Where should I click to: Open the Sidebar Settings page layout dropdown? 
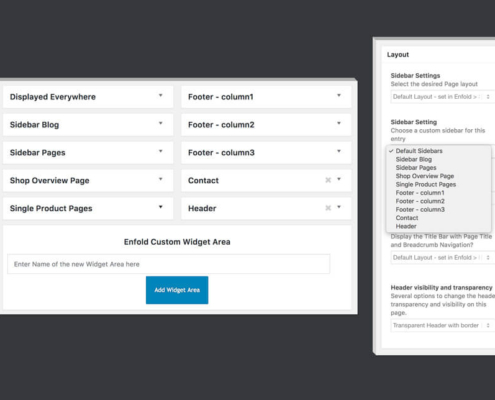pyautogui.click(x=443, y=97)
